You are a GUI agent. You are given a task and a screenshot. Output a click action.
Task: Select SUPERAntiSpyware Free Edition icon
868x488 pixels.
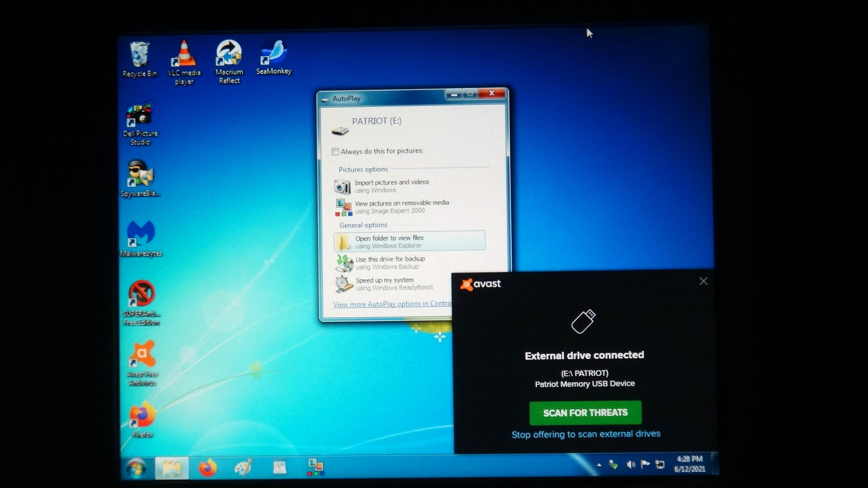tap(142, 303)
